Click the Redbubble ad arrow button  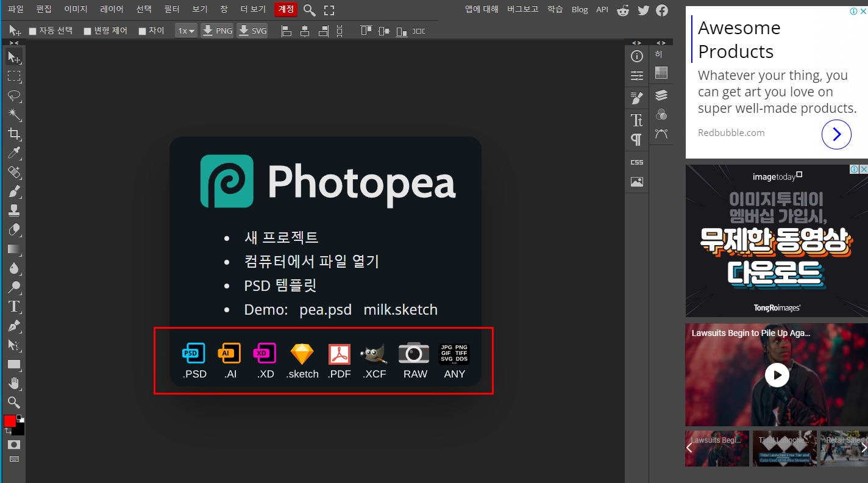836,134
